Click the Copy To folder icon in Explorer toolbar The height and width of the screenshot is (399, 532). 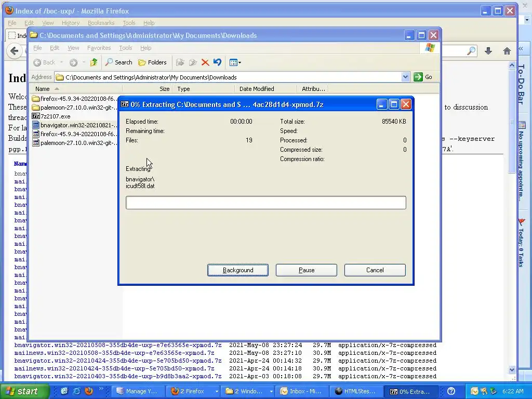tap(193, 62)
